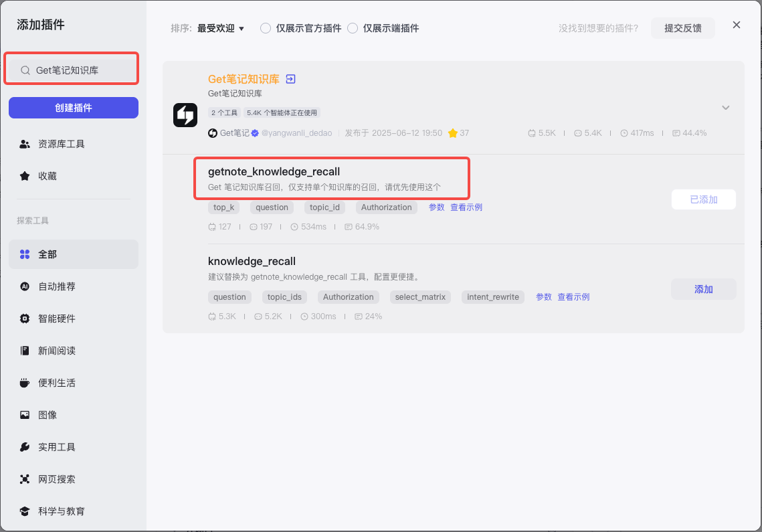Open 查看示例 link in knowledge_recall row
The image size is (762, 532).
point(573,297)
